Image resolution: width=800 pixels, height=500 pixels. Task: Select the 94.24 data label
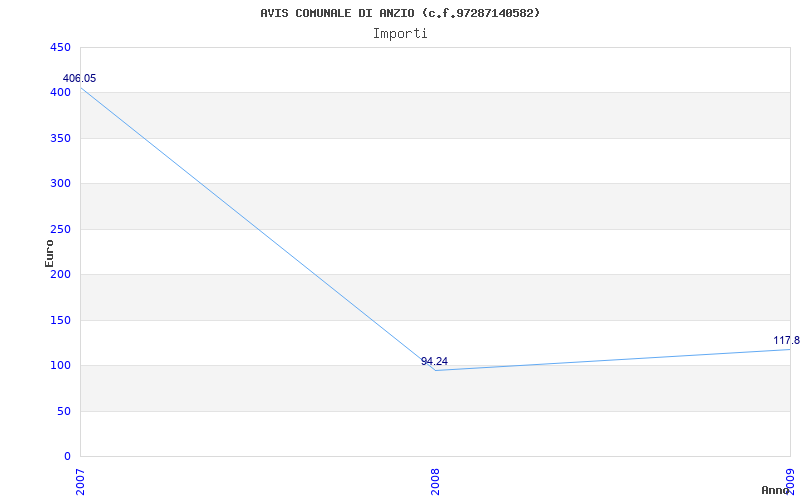(x=434, y=361)
